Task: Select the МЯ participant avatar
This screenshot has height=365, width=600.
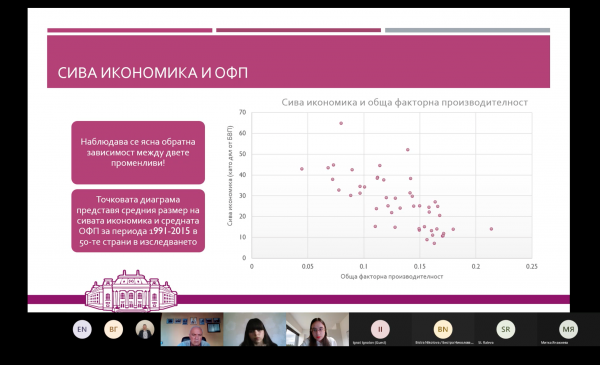Action: pos(568,329)
